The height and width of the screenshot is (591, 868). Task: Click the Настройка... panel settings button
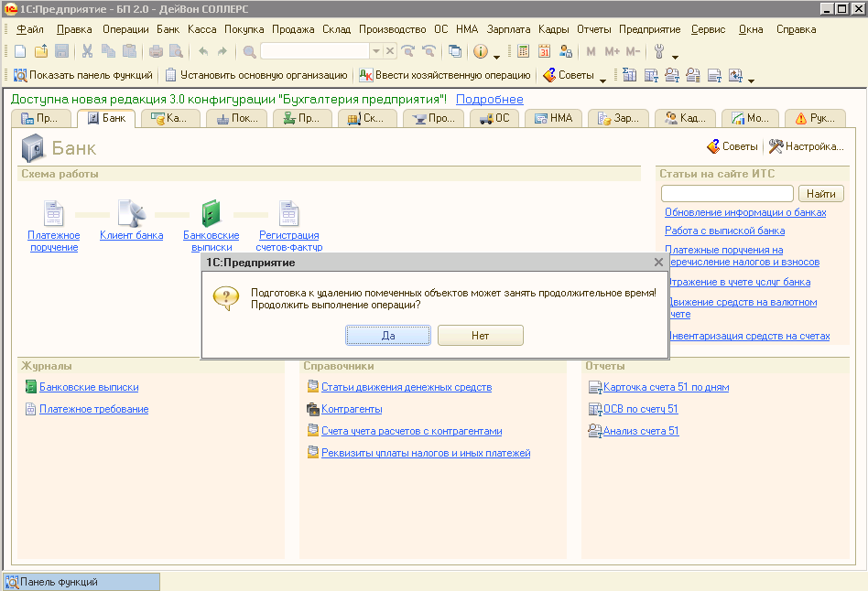[807, 146]
